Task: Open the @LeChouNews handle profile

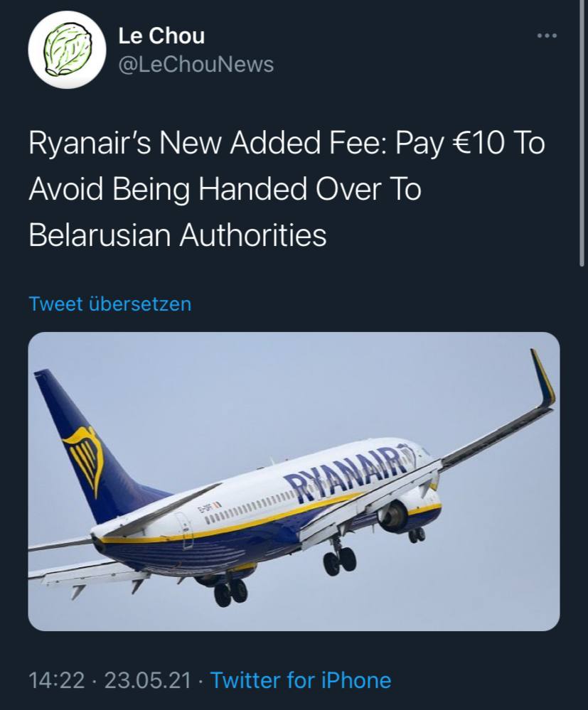Action: (196, 64)
